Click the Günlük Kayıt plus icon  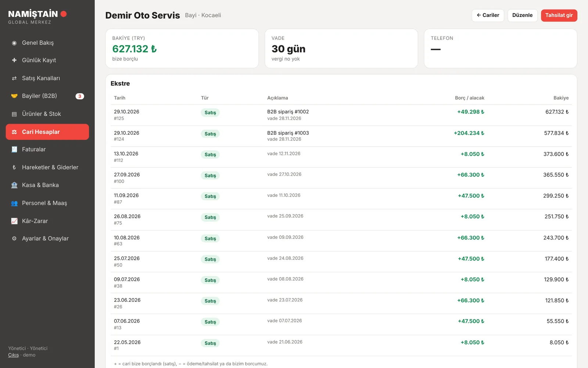[14, 60]
